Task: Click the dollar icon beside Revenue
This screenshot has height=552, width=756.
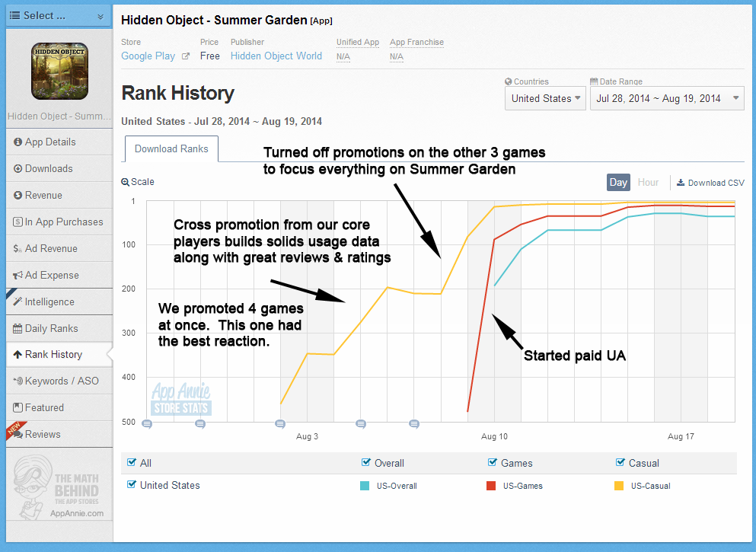Action: (18, 195)
